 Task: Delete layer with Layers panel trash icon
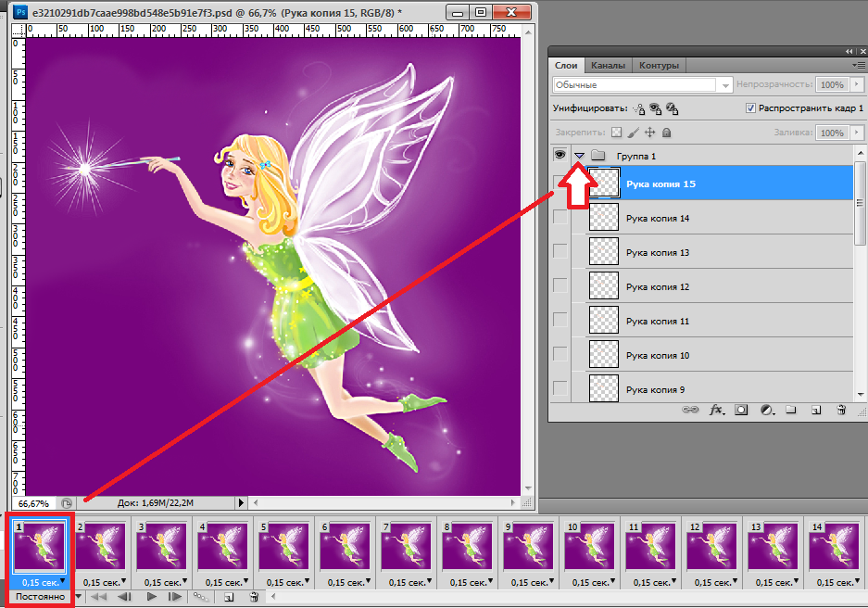click(x=841, y=410)
